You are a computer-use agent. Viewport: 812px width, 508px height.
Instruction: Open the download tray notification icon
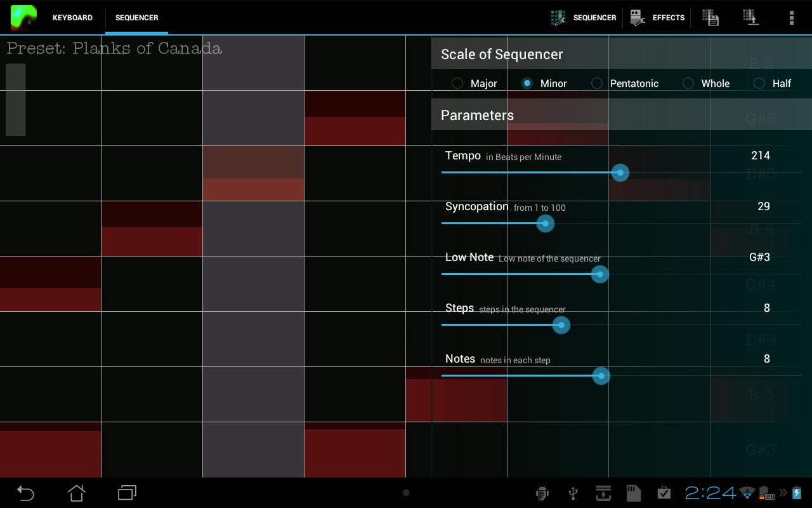[x=603, y=493]
